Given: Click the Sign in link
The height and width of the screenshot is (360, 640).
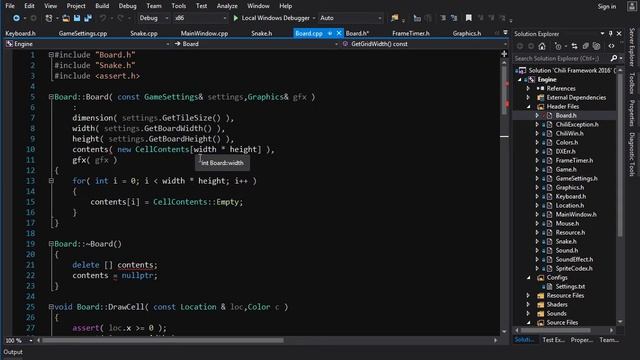Looking at the screenshot, I should pyautogui.click(x=607, y=6).
